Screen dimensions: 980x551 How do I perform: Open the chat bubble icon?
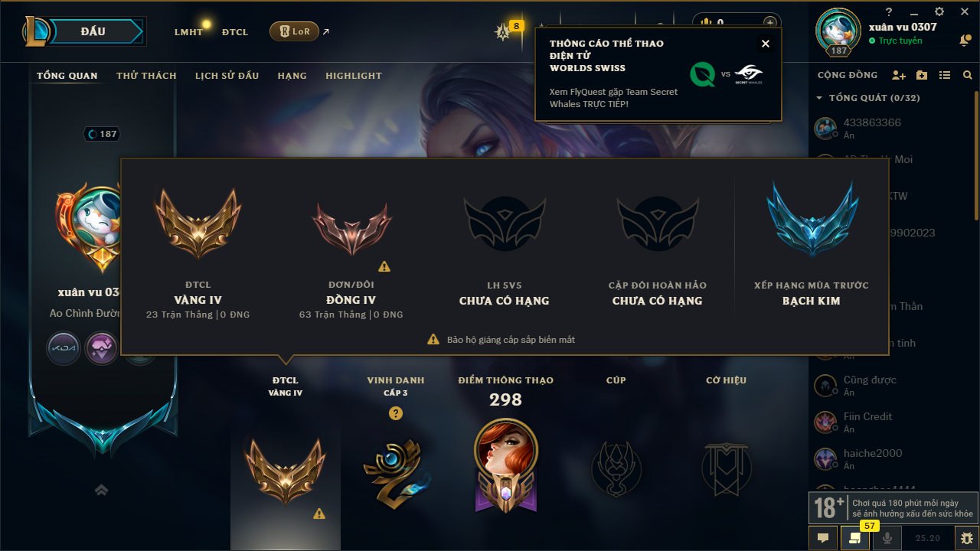click(x=823, y=538)
